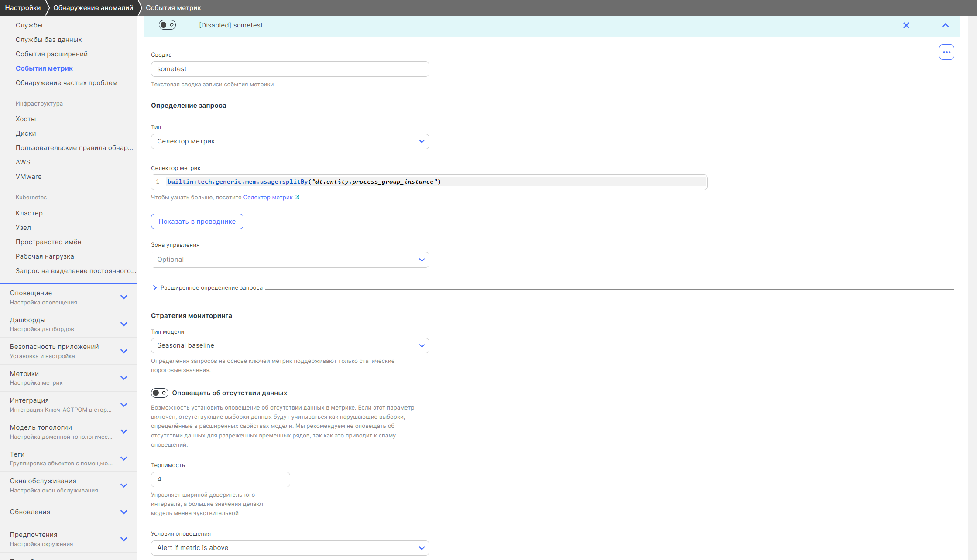Expand Теги section chevron
The height and width of the screenshot is (560, 977).
tap(124, 458)
